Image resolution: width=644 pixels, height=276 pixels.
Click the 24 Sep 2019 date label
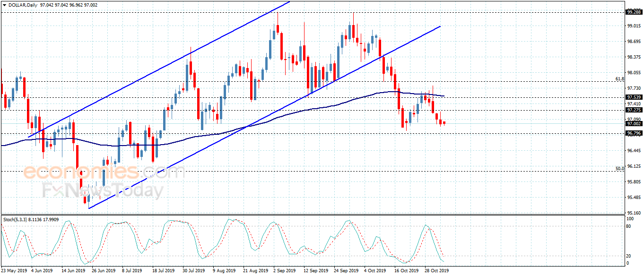(x=346, y=271)
